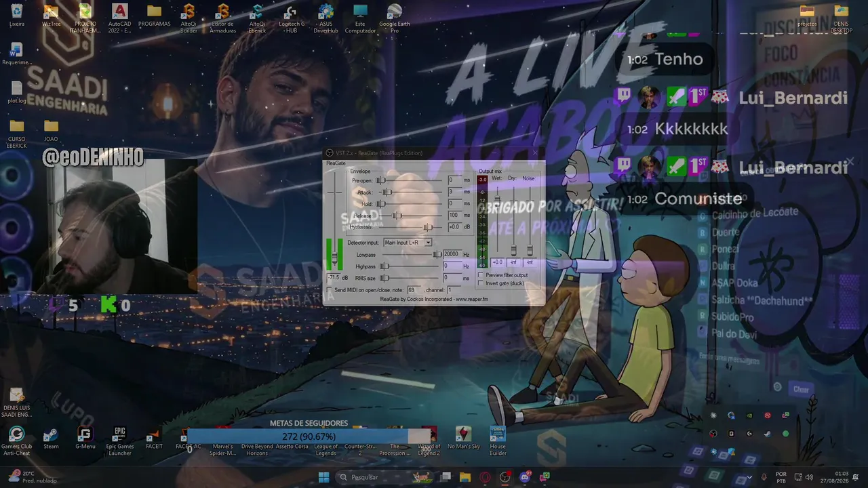This screenshot has height=488, width=868.
Task: Open the Requerime... document icon
Action: pos(17,54)
